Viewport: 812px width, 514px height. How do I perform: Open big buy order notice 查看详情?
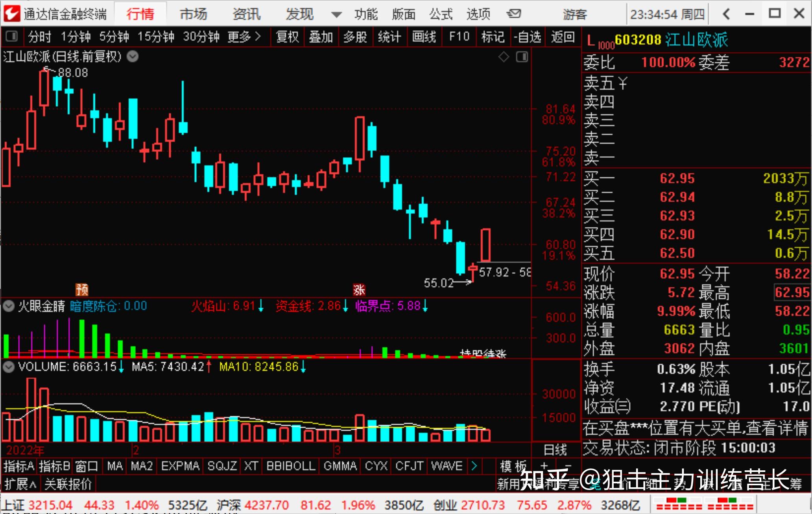coord(695,428)
